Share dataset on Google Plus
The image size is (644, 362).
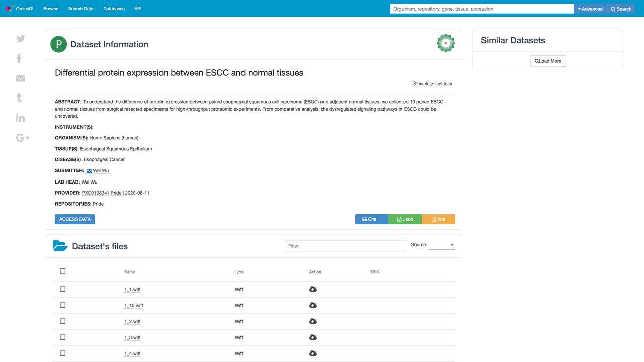tap(23, 138)
